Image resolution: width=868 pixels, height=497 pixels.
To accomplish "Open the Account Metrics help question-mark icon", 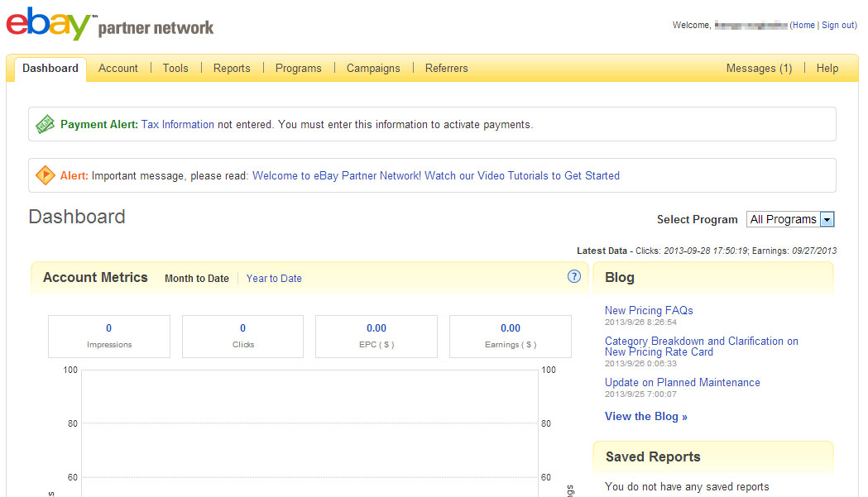I will point(574,276).
